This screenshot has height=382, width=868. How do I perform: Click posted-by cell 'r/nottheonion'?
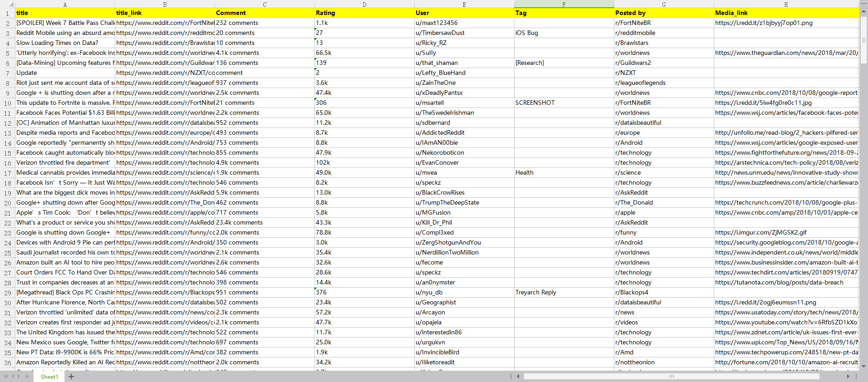(x=664, y=362)
